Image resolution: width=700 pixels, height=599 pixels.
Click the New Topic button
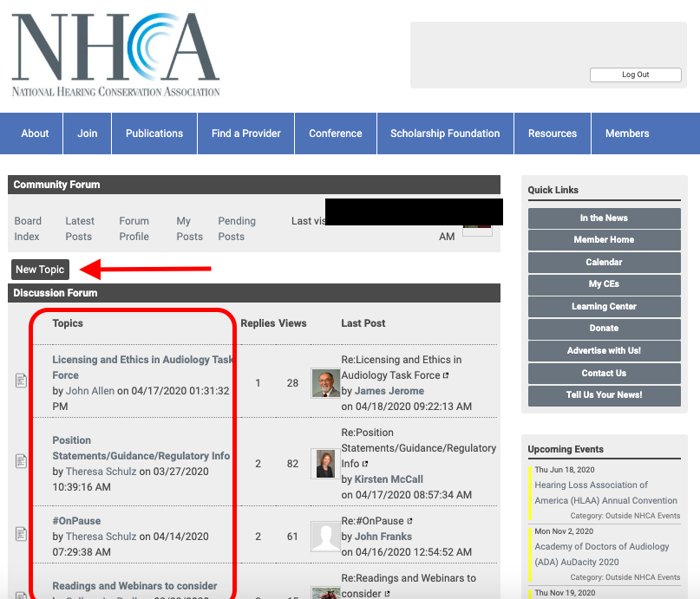40,270
